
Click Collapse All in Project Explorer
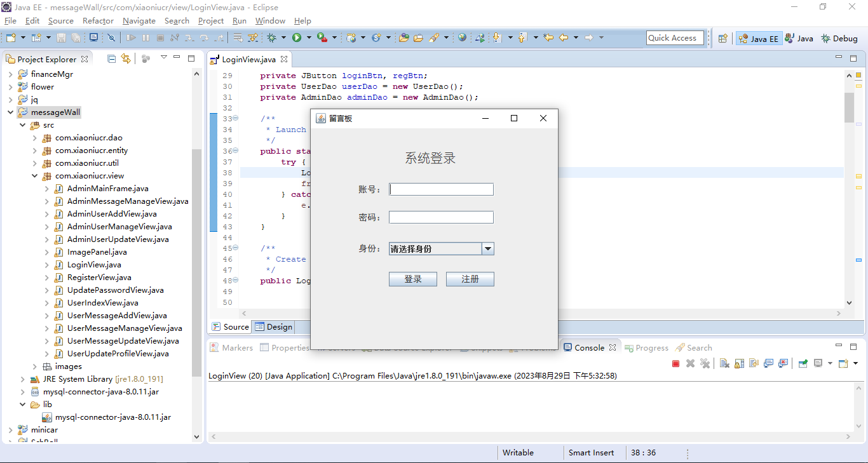coord(112,59)
